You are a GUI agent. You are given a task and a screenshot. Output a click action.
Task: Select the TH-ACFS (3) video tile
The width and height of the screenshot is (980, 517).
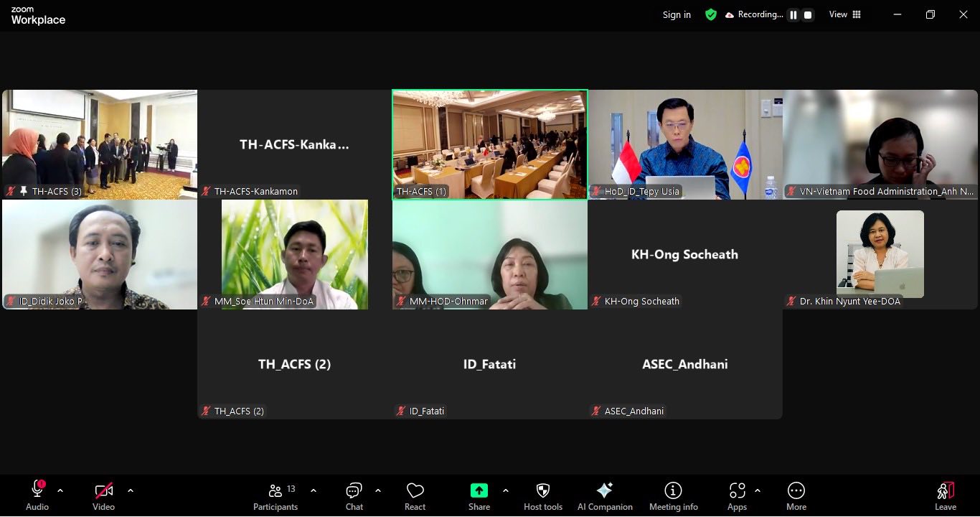point(100,144)
